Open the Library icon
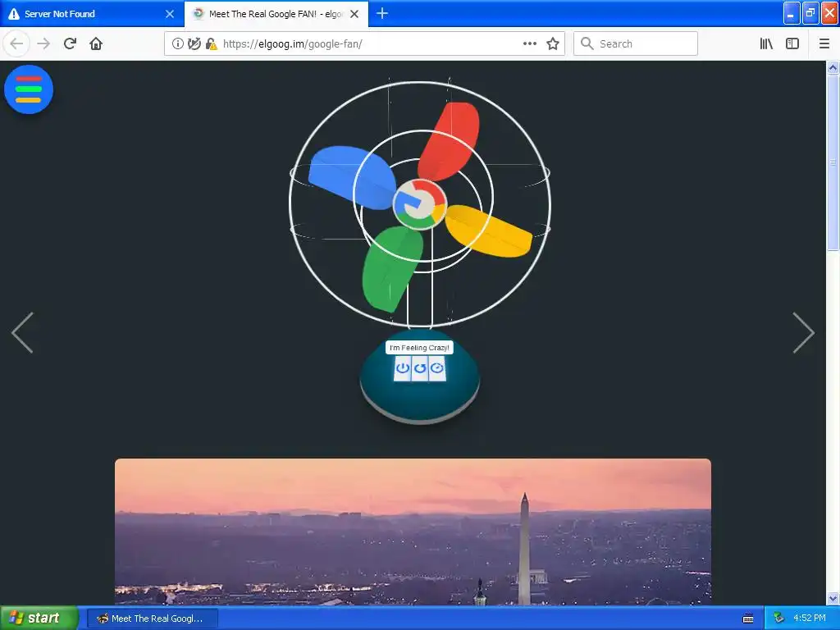 tap(766, 44)
